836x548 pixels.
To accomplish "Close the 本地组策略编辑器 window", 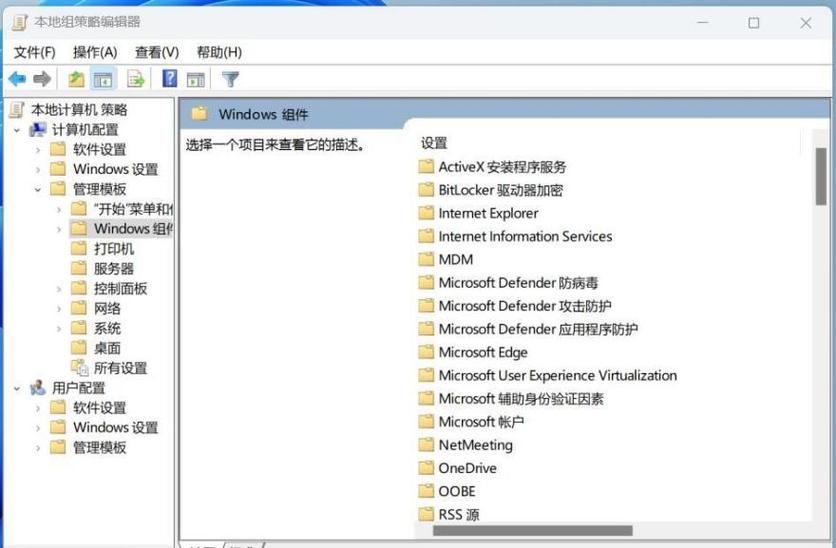I will [x=806, y=23].
